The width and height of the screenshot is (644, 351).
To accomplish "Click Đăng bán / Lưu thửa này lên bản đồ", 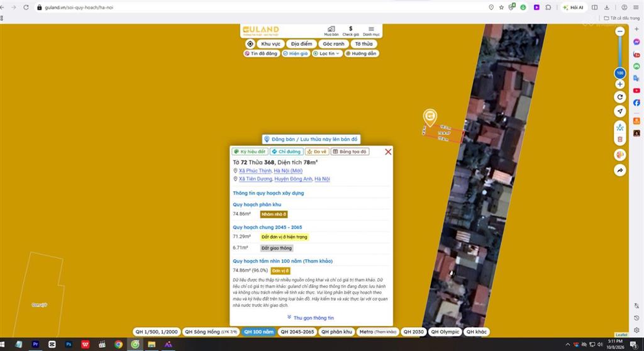I will pyautogui.click(x=311, y=140).
